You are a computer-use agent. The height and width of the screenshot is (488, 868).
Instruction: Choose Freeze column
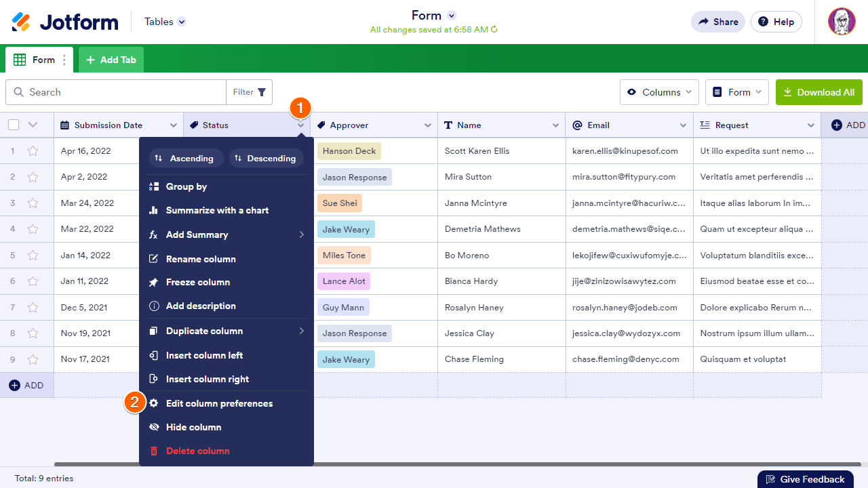tap(226, 282)
